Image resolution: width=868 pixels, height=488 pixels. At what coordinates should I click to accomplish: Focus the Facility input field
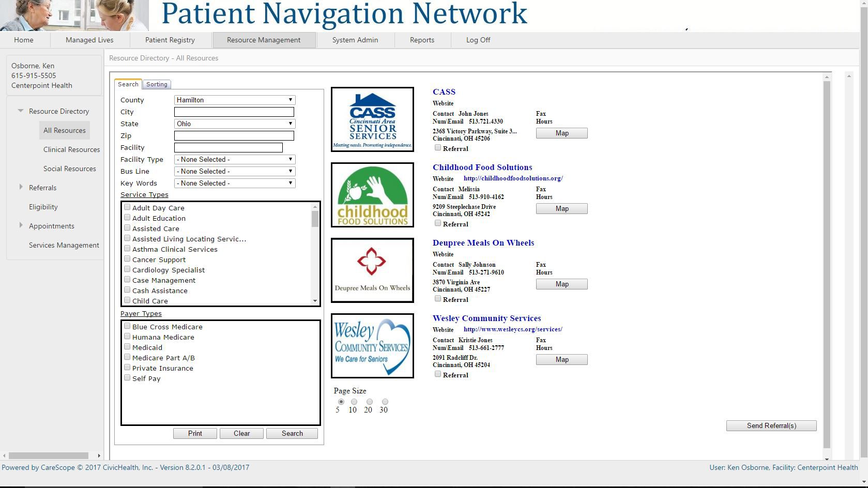[x=229, y=147]
